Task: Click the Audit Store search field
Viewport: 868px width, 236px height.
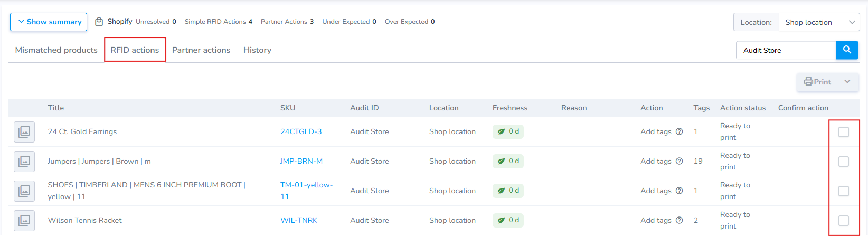Action: click(786, 50)
